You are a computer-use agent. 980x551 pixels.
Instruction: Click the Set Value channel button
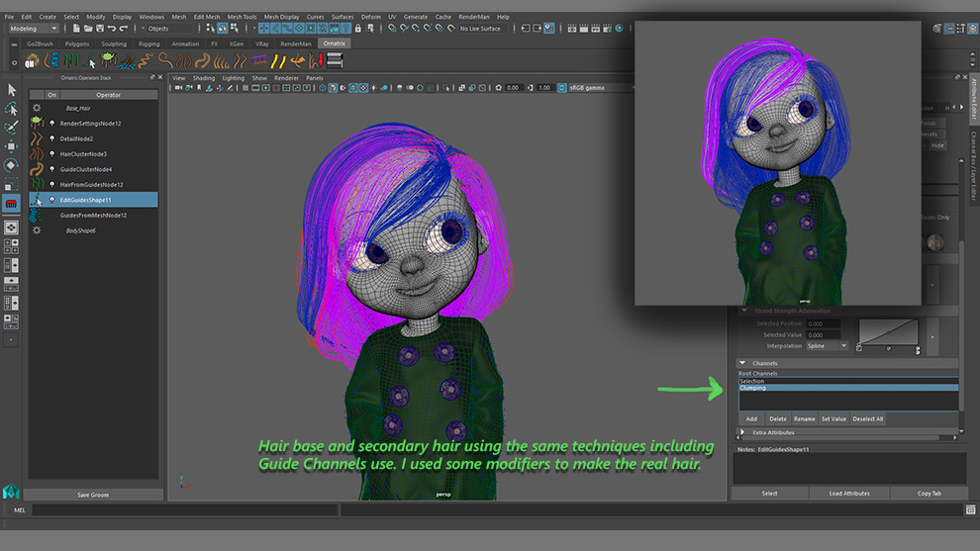[833, 418]
